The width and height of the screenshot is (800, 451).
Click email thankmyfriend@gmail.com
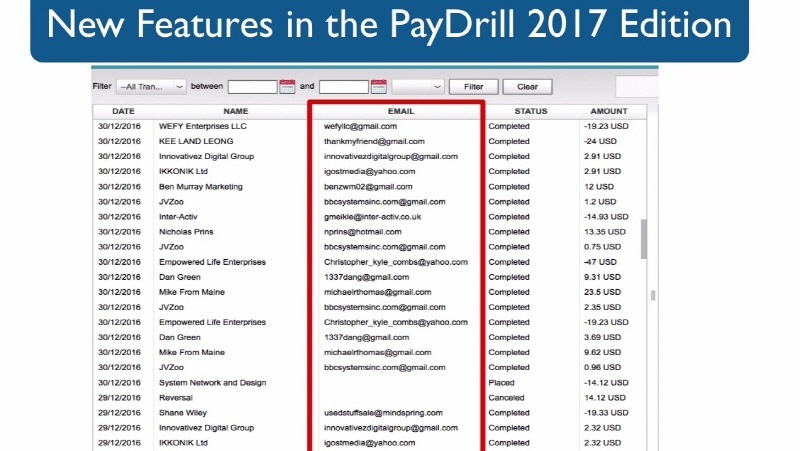(x=374, y=141)
